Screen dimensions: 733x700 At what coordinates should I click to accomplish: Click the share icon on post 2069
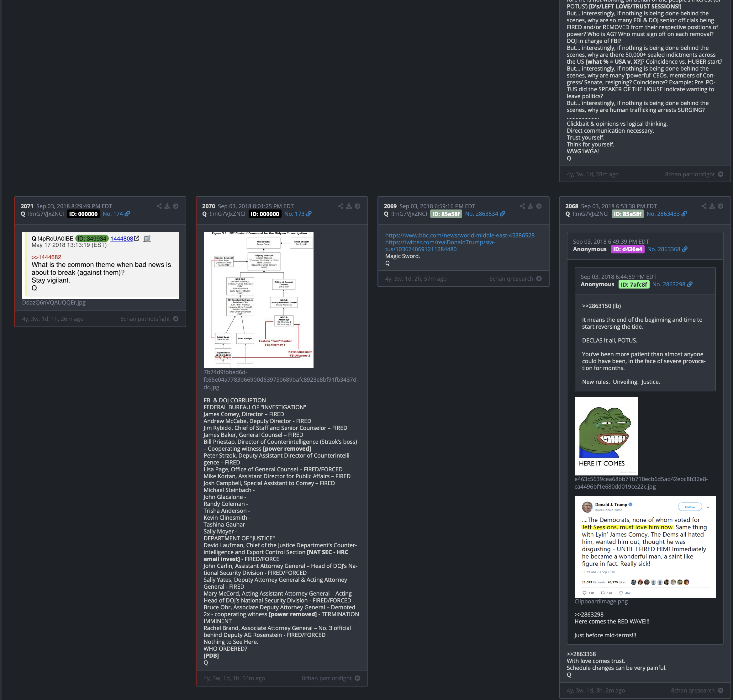(523, 206)
